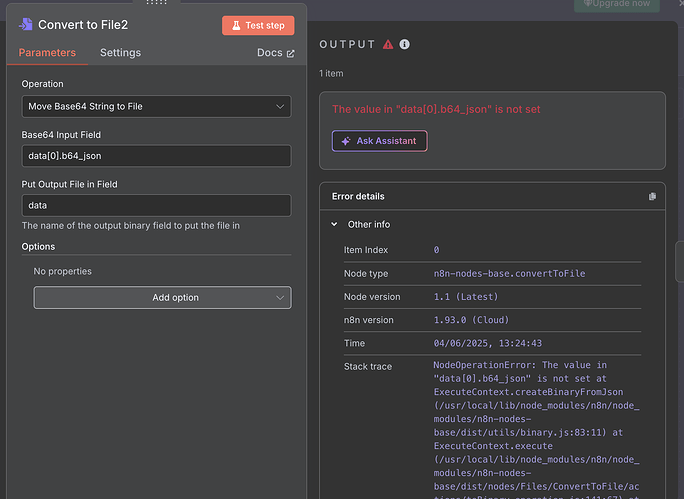684x499 pixels.
Task: Click the 'No properties' text
Action: coord(62,271)
